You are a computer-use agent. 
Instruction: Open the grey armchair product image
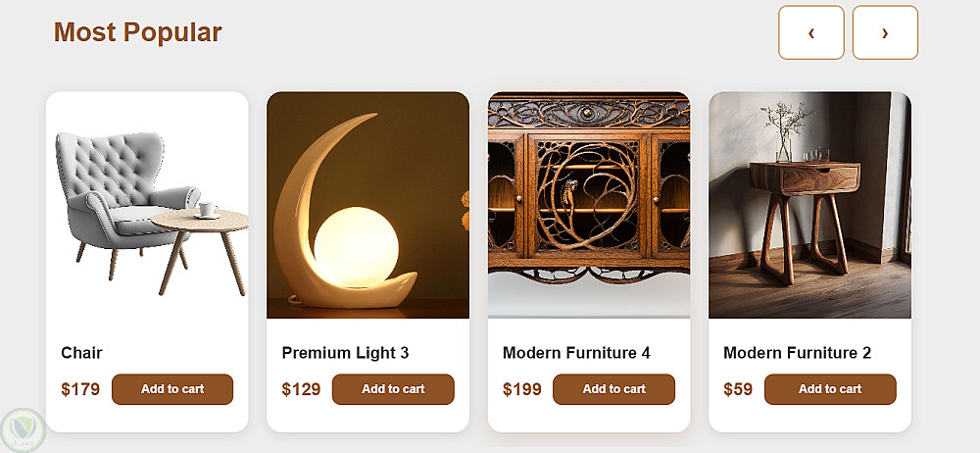point(147,205)
